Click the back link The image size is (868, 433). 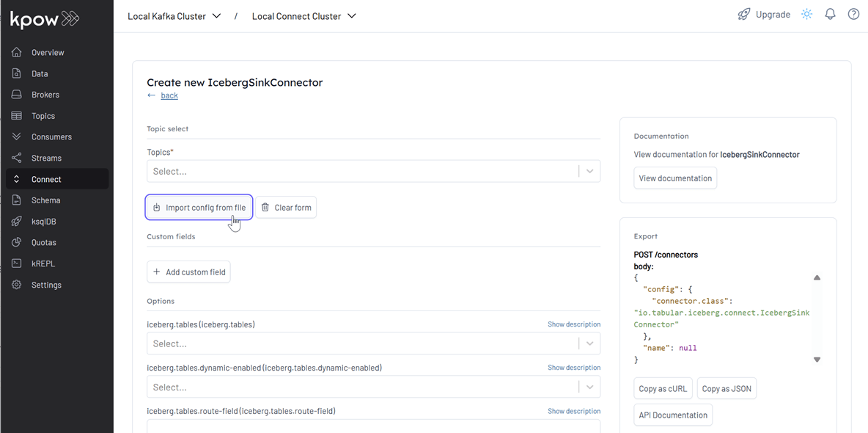169,95
